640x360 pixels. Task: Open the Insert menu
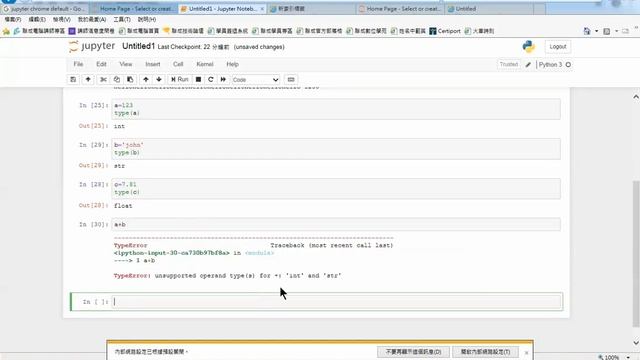153,64
